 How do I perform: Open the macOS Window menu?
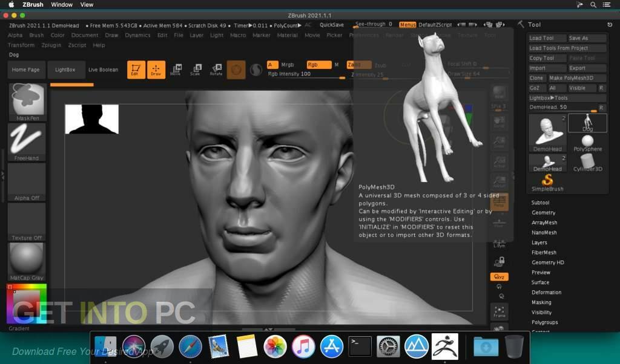[x=62, y=5]
